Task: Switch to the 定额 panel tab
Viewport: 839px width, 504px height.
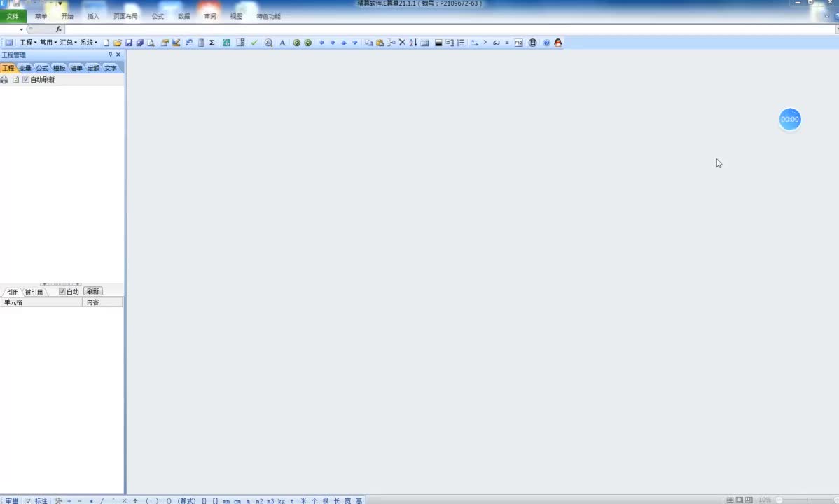Action: pos(94,68)
